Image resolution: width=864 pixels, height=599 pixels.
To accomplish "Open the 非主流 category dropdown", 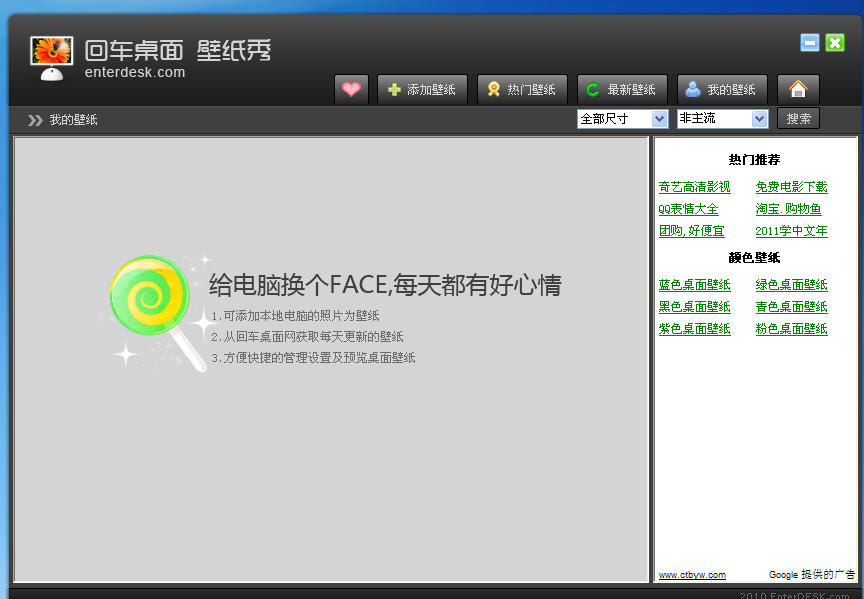I will (x=720, y=118).
